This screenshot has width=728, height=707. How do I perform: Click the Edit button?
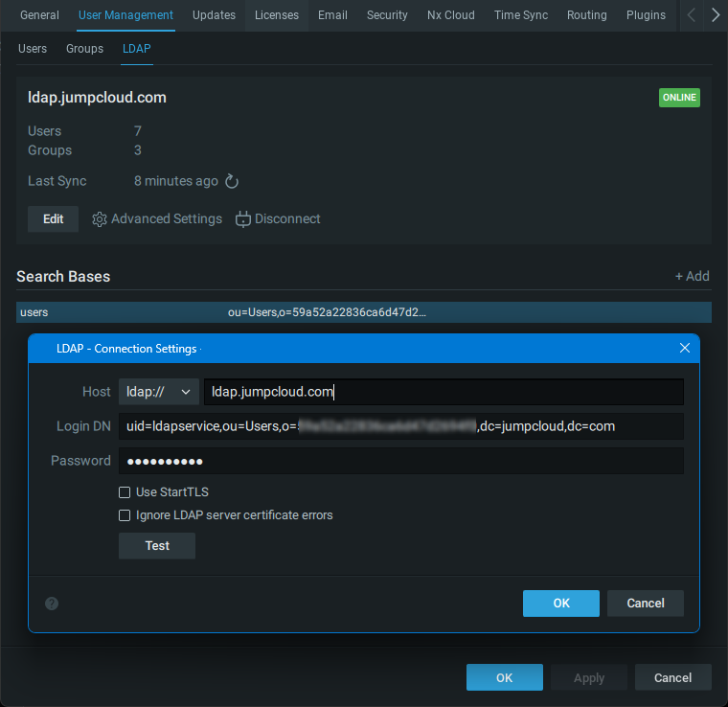(x=53, y=219)
